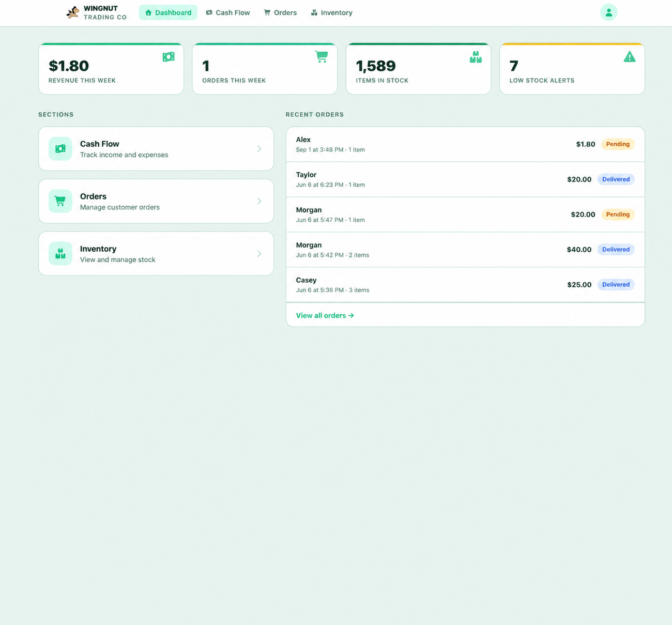Click the Delivered badge on Taylor's order
Viewport: 672px width, 625px height.
pyautogui.click(x=616, y=179)
